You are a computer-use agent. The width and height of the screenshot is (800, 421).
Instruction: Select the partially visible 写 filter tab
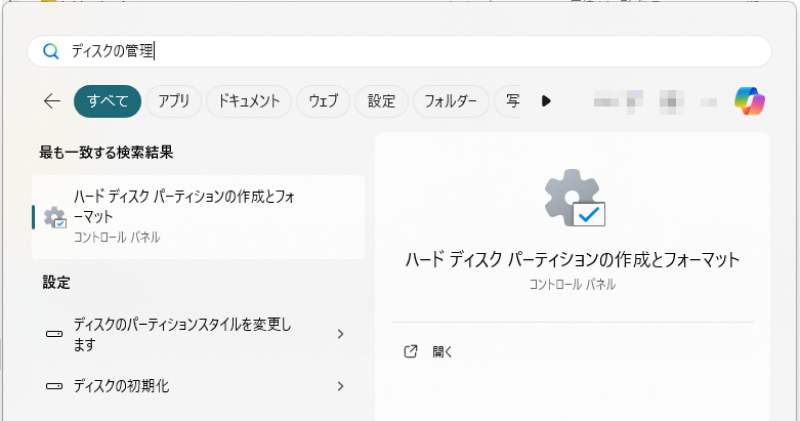tap(508, 101)
